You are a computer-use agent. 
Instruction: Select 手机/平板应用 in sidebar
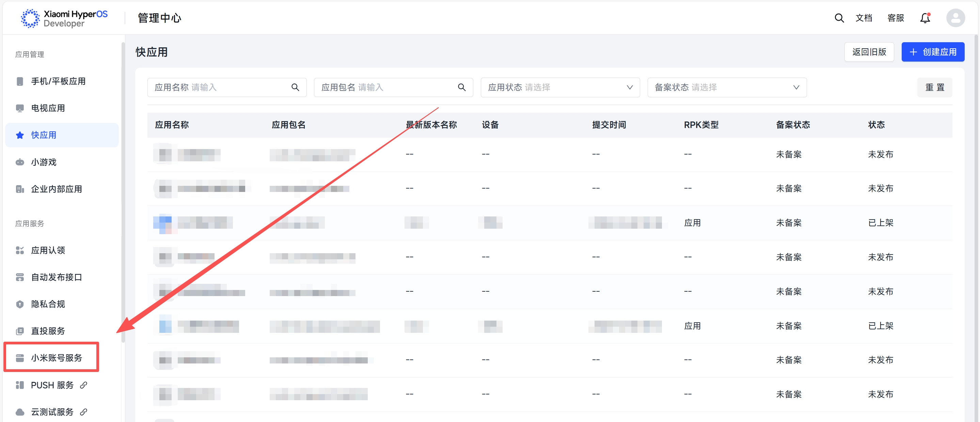[x=58, y=81]
